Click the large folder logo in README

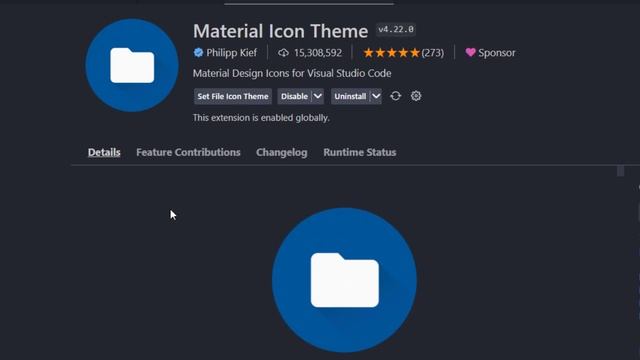[344, 280]
